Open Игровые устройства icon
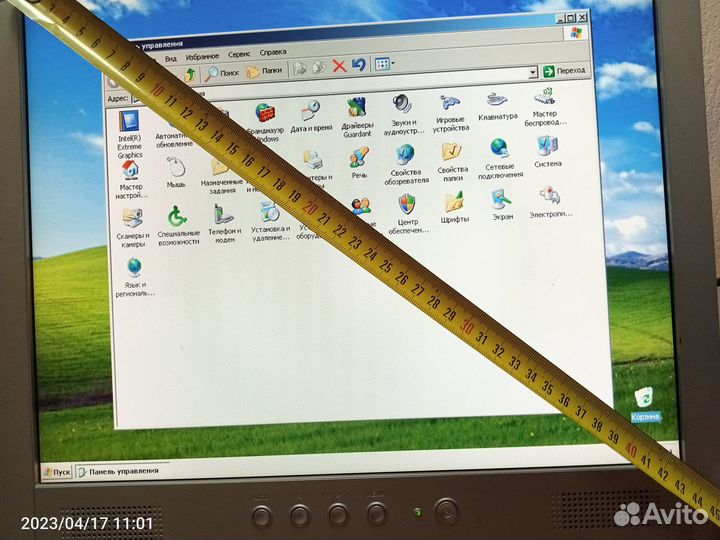The image size is (720, 540). click(450, 113)
